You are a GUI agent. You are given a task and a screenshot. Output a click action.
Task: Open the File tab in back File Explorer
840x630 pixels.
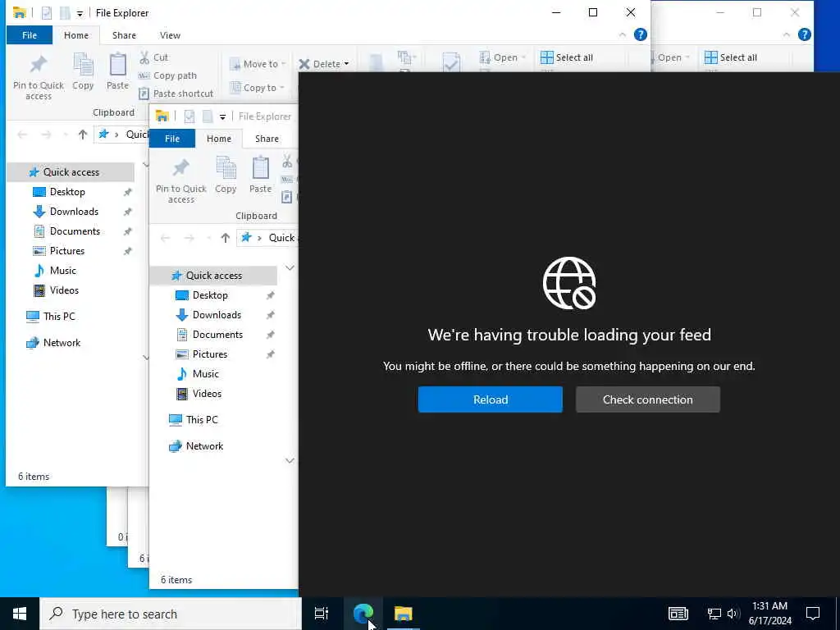[x=30, y=35]
